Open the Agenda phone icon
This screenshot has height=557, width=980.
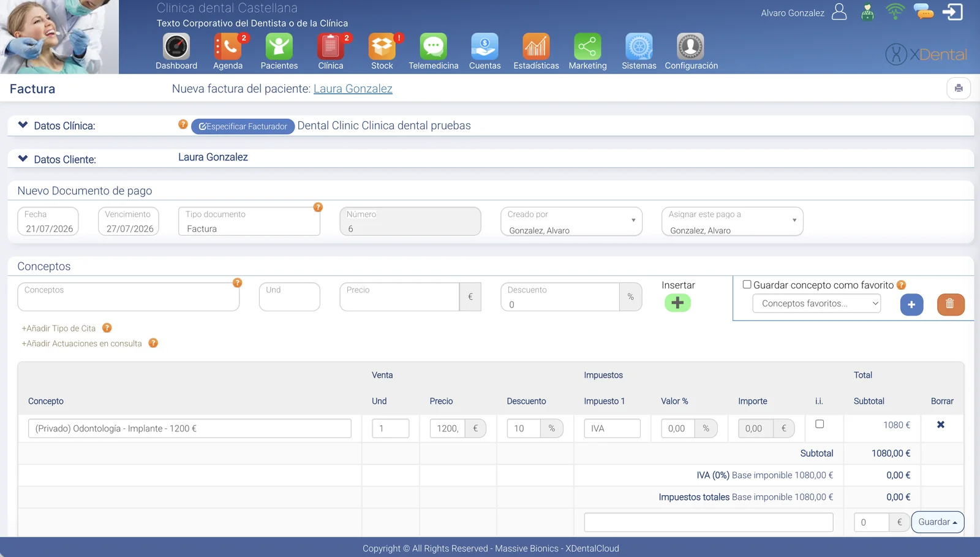pos(228,47)
